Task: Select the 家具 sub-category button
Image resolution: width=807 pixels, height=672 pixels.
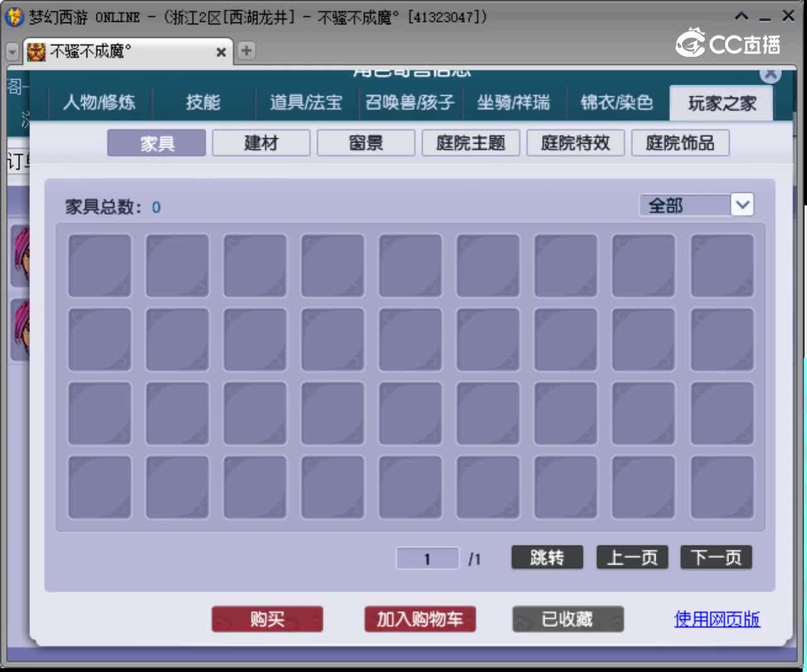Action: coord(156,143)
